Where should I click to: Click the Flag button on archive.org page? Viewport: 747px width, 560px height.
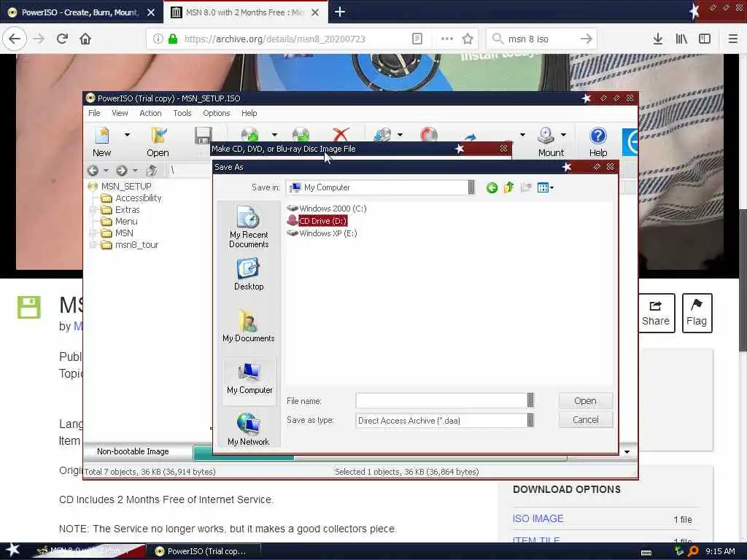pyautogui.click(x=697, y=313)
